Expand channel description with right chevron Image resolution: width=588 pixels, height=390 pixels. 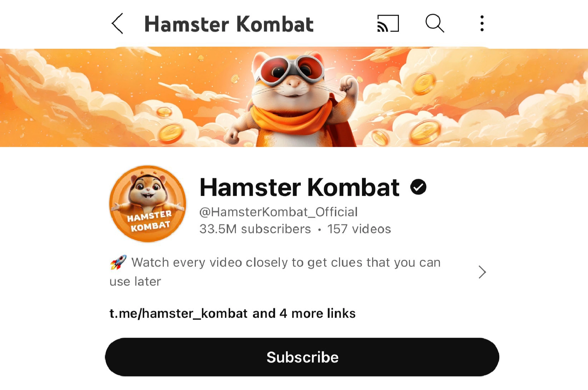(x=482, y=272)
